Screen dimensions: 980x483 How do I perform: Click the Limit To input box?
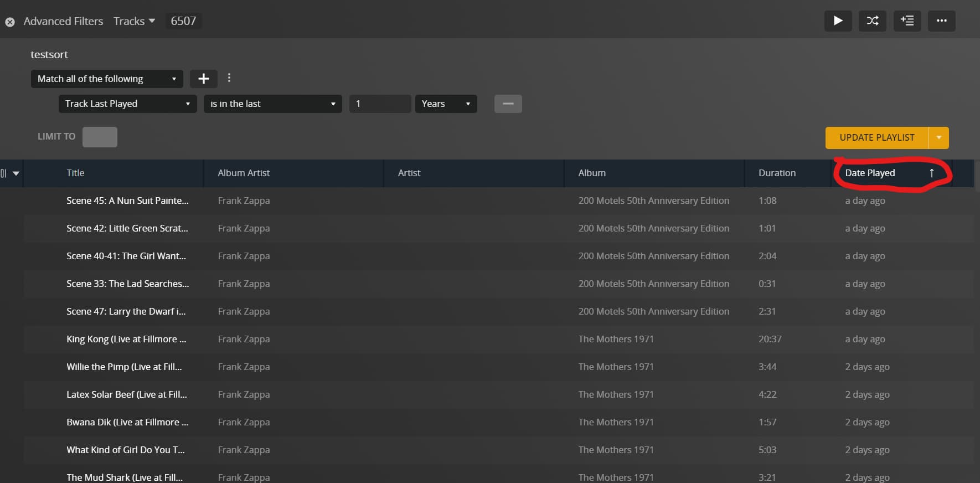coord(100,137)
